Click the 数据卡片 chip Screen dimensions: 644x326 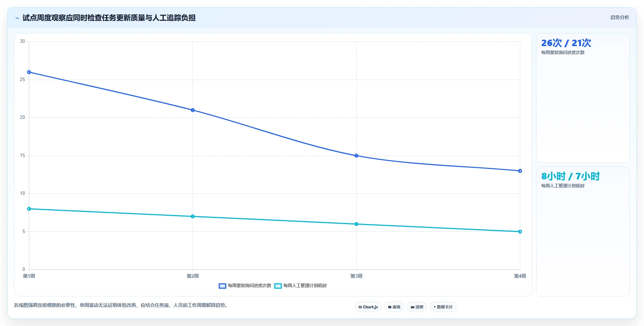click(x=443, y=307)
